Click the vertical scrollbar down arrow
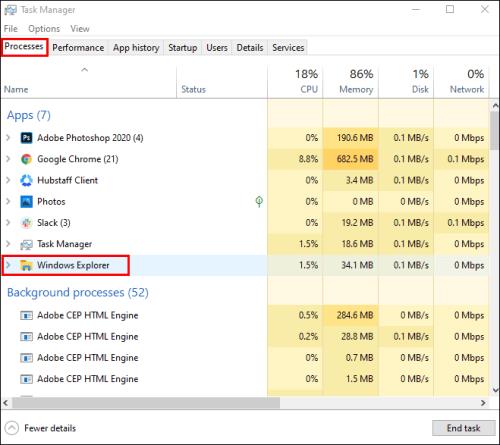Screen dimensions: 500x445 pos(495,389)
